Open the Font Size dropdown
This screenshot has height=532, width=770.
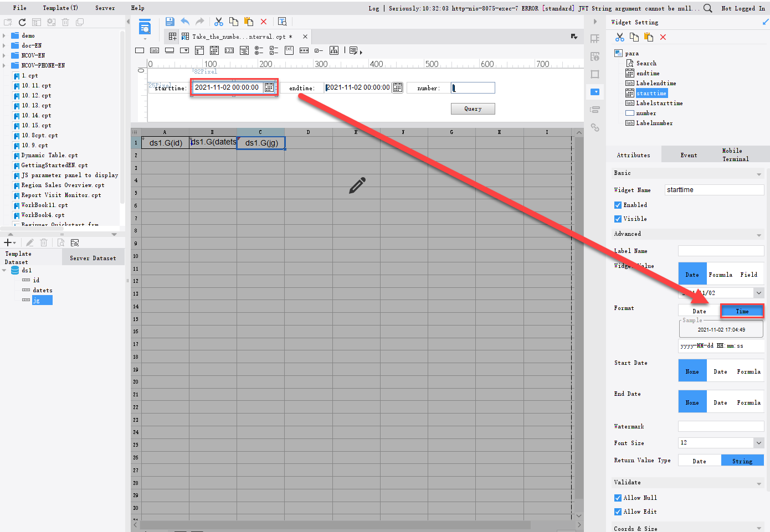(758, 442)
